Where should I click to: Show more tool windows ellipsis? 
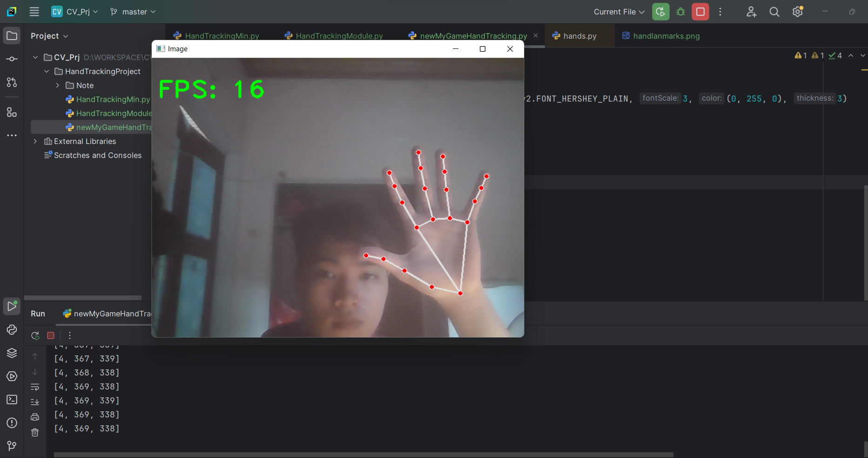click(x=12, y=136)
